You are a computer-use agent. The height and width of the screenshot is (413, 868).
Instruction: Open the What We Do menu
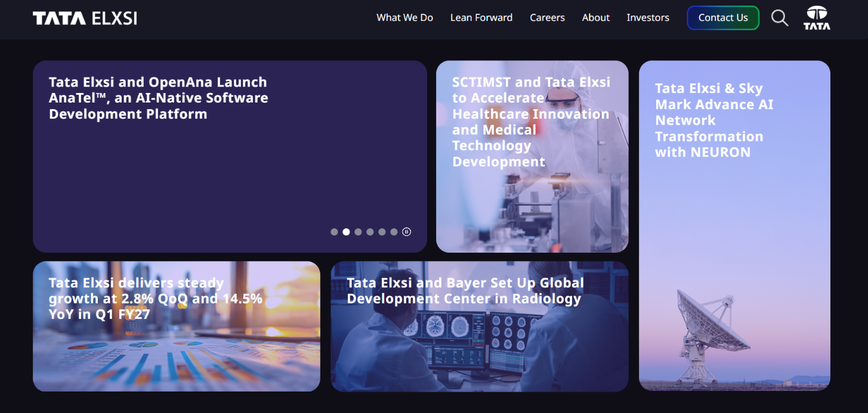point(404,18)
